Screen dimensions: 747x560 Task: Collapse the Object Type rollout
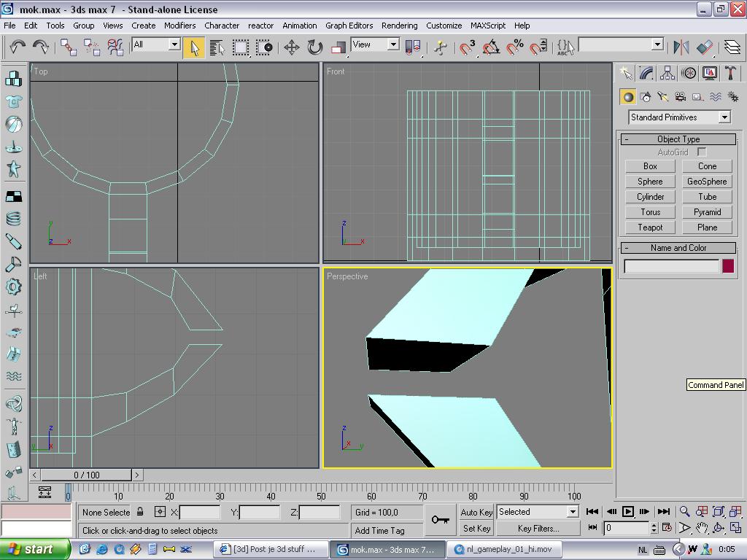678,139
